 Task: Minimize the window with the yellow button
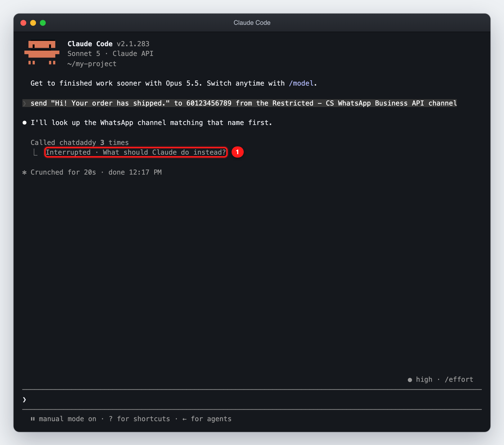point(33,23)
